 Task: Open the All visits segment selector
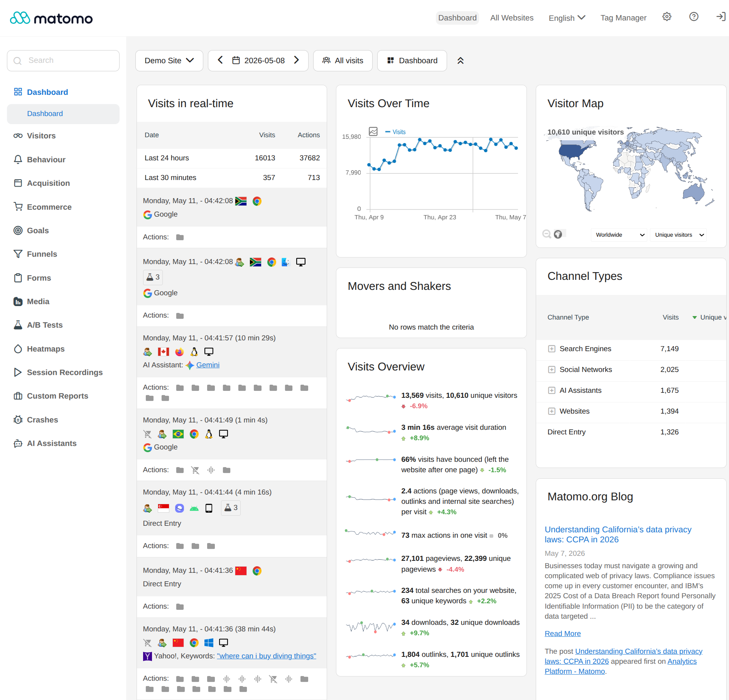point(343,61)
